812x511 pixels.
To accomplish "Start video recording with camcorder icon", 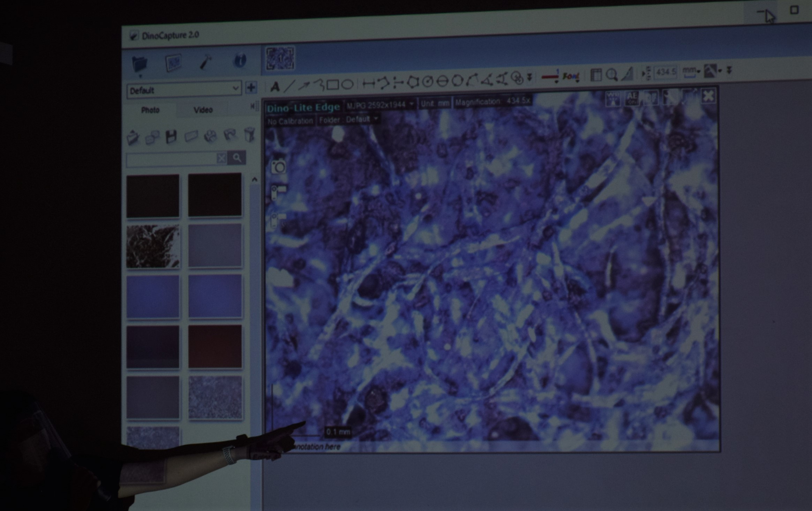I will (x=278, y=192).
